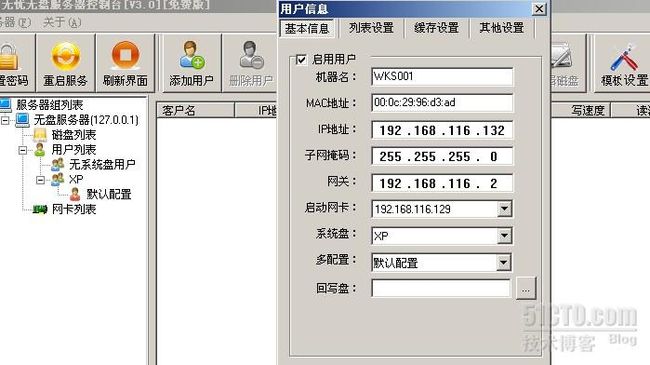Click the 重启服务 restart service icon
The height and width of the screenshot is (365, 650).
pos(65,56)
